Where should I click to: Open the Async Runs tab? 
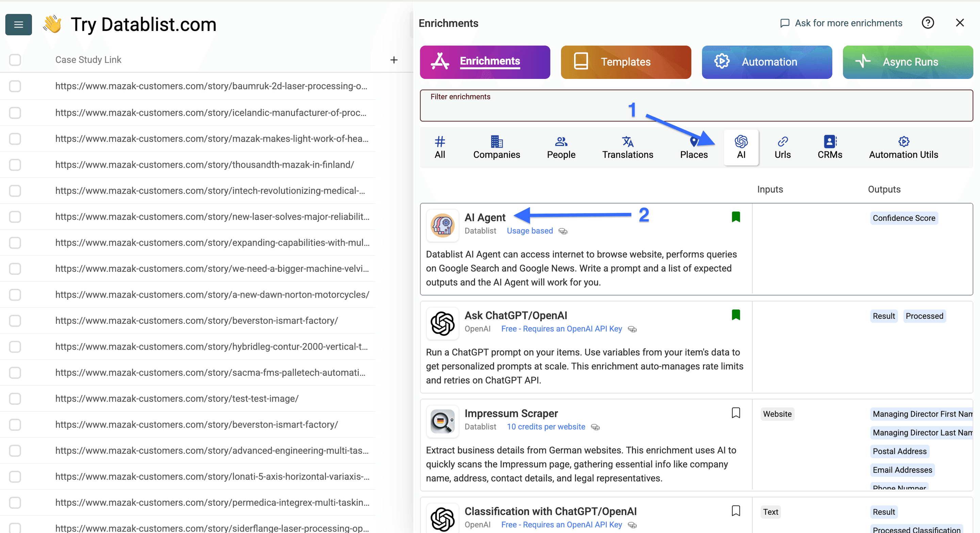click(x=908, y=62)
